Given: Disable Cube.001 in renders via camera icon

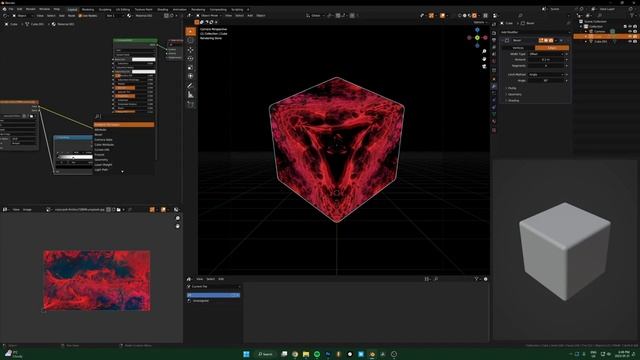Looking at the screenshot, I should [635, 41].
